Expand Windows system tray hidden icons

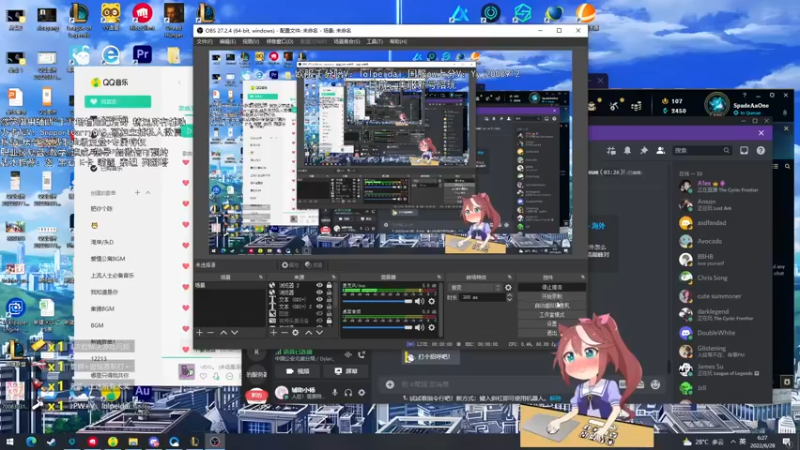733,442
